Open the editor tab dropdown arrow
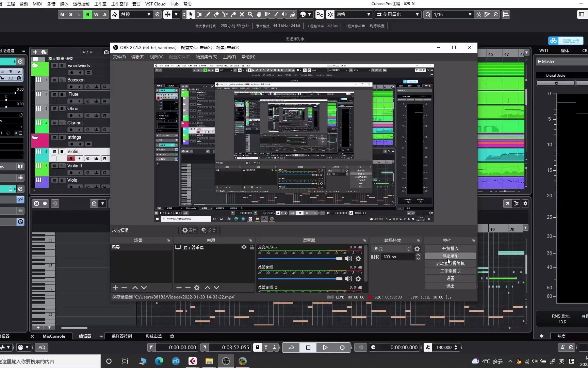The image size is (588, 368). [101, 336]
